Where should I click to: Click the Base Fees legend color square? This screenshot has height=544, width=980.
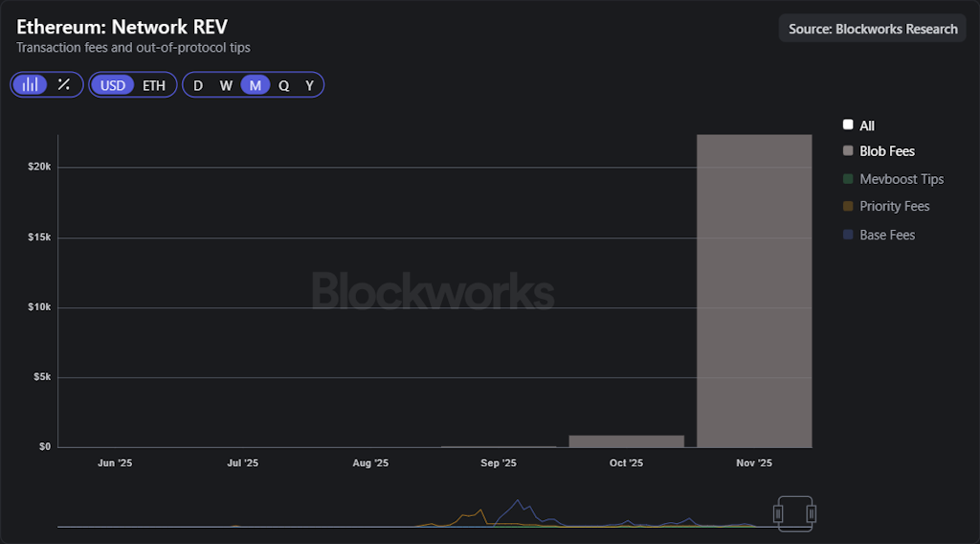tap(848, 235)
